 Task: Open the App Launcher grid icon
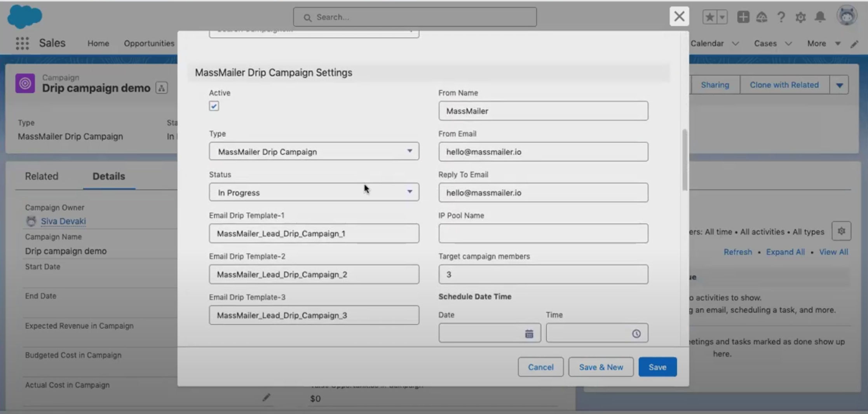(22, 43)
